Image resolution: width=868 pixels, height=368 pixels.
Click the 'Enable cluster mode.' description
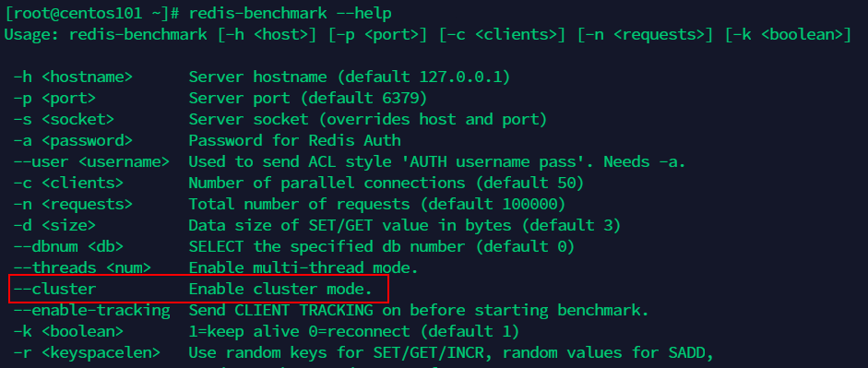[x=280, y=289]
